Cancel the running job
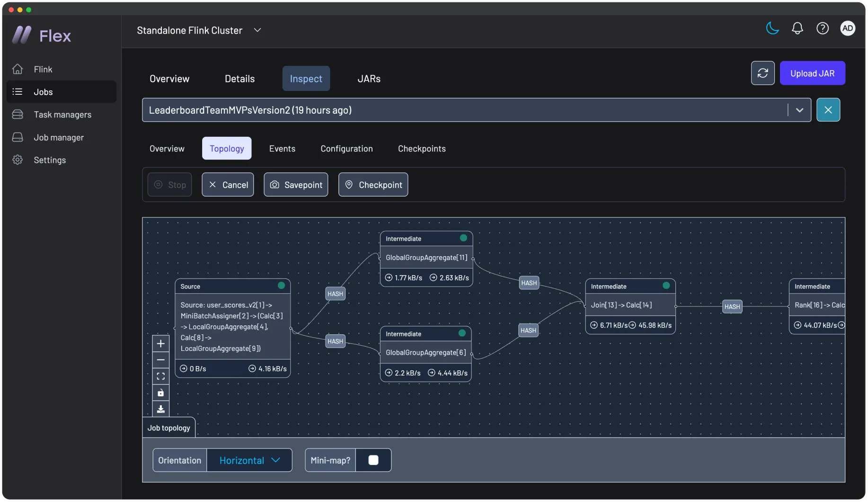The width and height of the screenshot is (868, 502). tap(228, 185)
